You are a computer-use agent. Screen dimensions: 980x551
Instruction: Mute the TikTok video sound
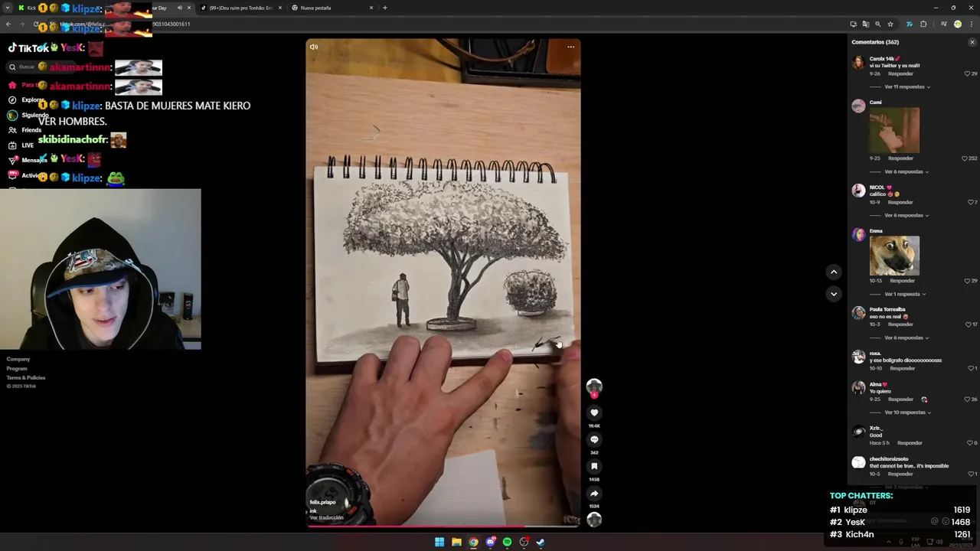314,47
